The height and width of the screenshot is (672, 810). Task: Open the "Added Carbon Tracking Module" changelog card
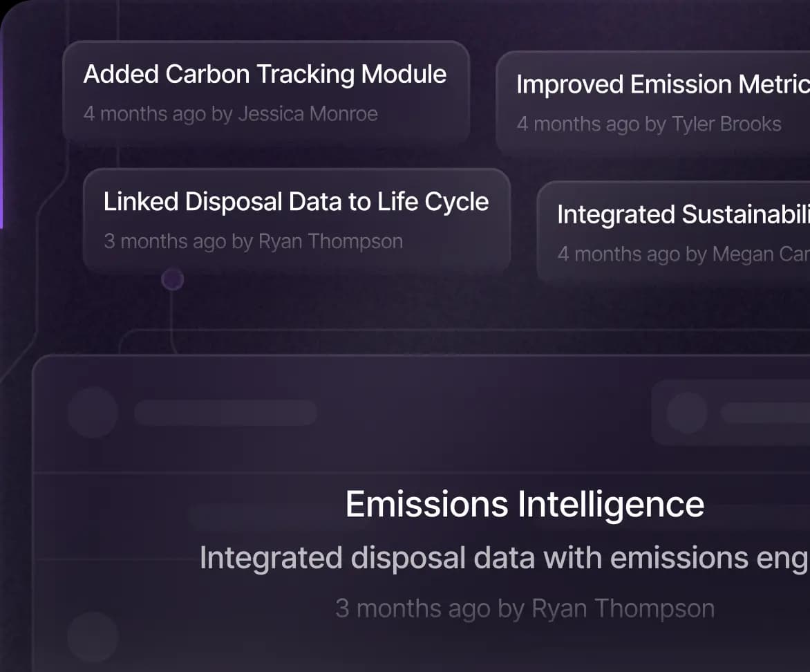click(x=265, y=92)
